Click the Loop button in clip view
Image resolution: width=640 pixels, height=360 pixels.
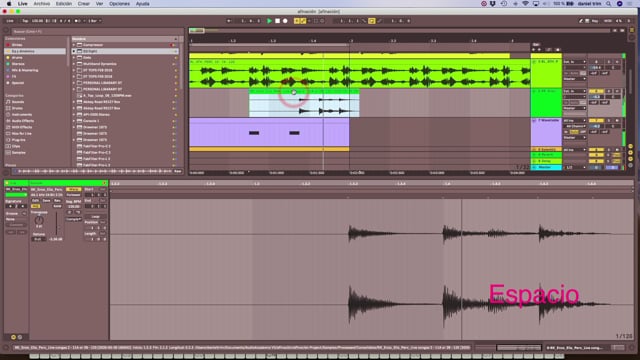point(96,217)
